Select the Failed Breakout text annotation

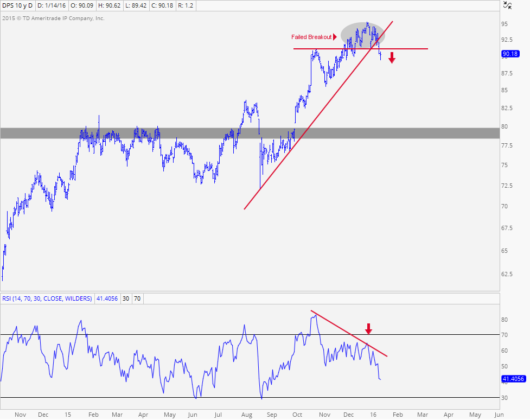pyautogui.click(x=311, y=37)
